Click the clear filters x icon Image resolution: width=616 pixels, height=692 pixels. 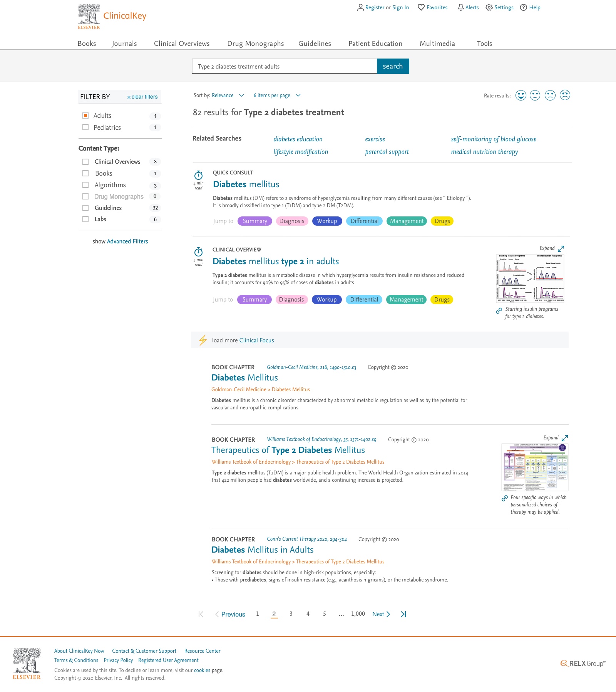[x=129, y=97]
